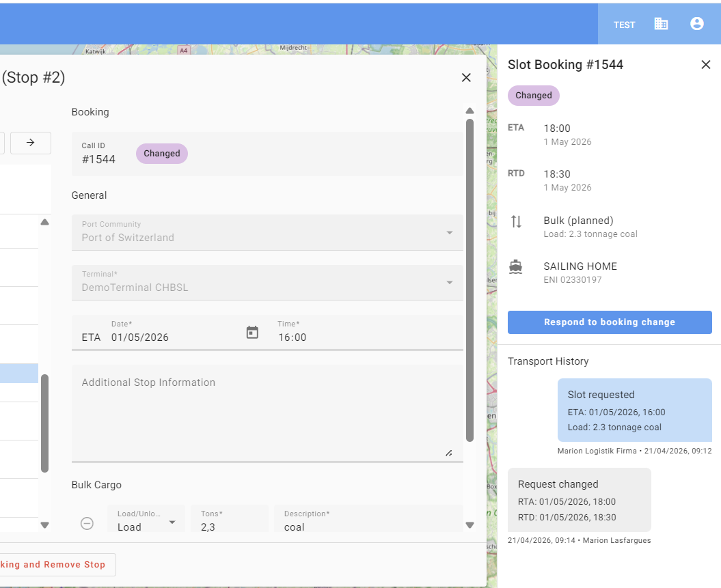Close the Stop #2 dialog
This screenshot has height=588, width=721.
coord(466,78)
